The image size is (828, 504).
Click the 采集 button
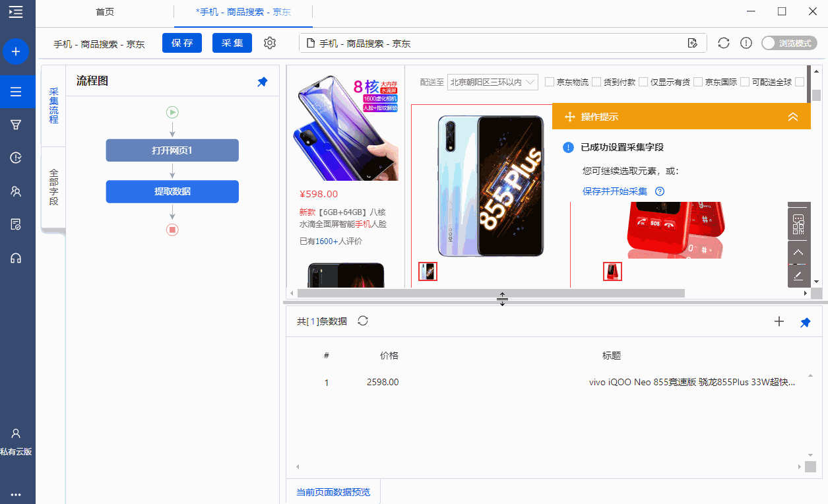click(232, 43)
